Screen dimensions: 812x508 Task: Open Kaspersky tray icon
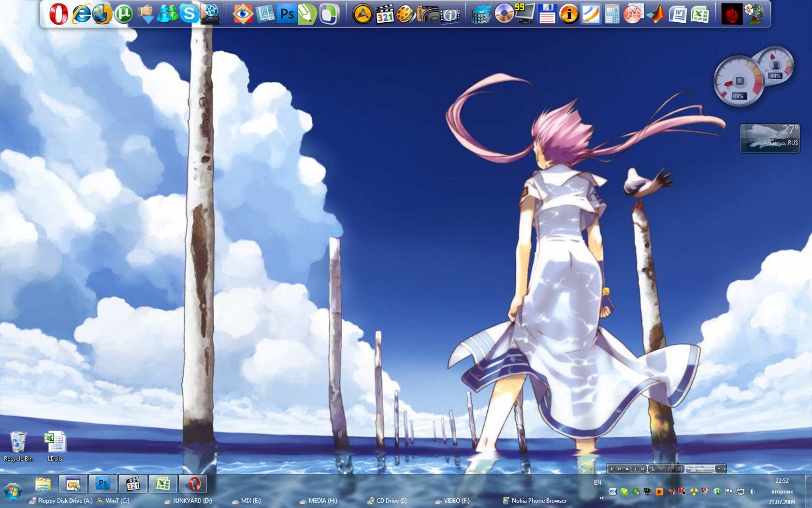coord(682,492)
